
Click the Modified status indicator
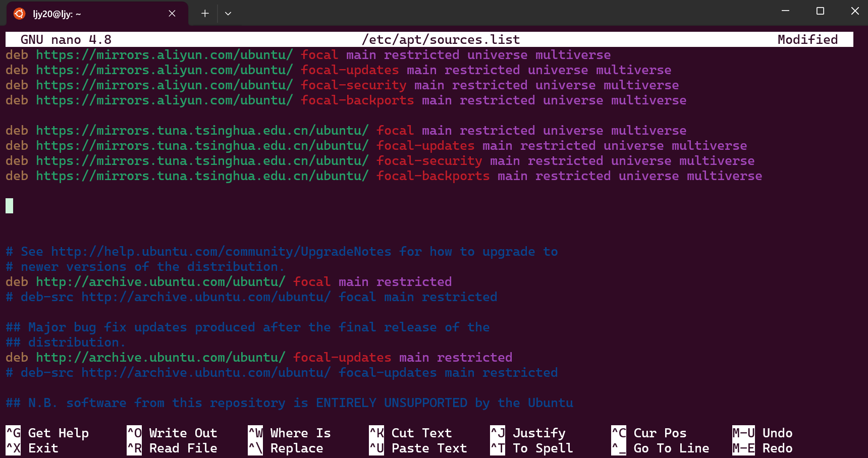point(807,40)
